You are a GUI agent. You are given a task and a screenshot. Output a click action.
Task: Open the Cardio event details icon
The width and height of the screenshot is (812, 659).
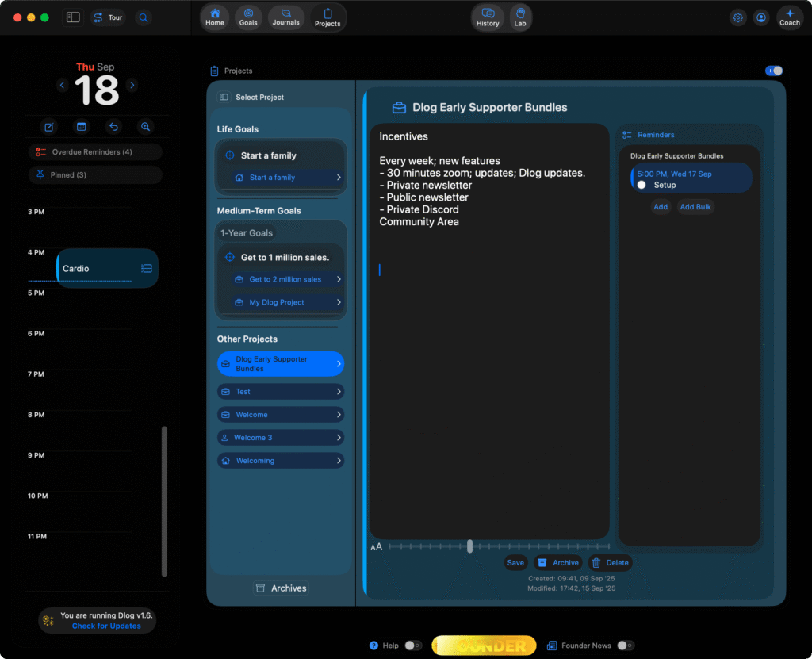click(x=147, y=268)
